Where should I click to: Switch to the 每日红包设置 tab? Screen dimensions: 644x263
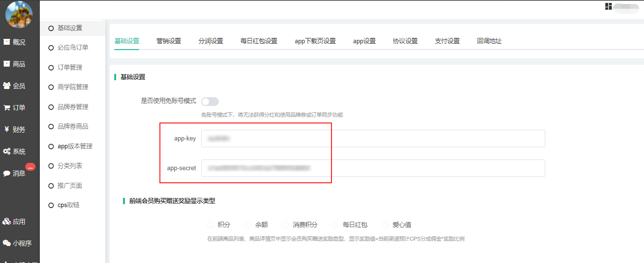click(259, 41)
